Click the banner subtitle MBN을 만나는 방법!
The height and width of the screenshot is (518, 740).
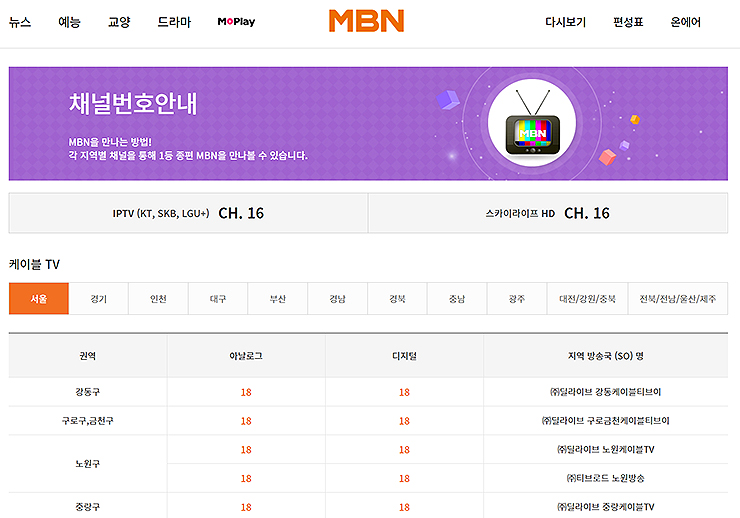tap(110, 142)
